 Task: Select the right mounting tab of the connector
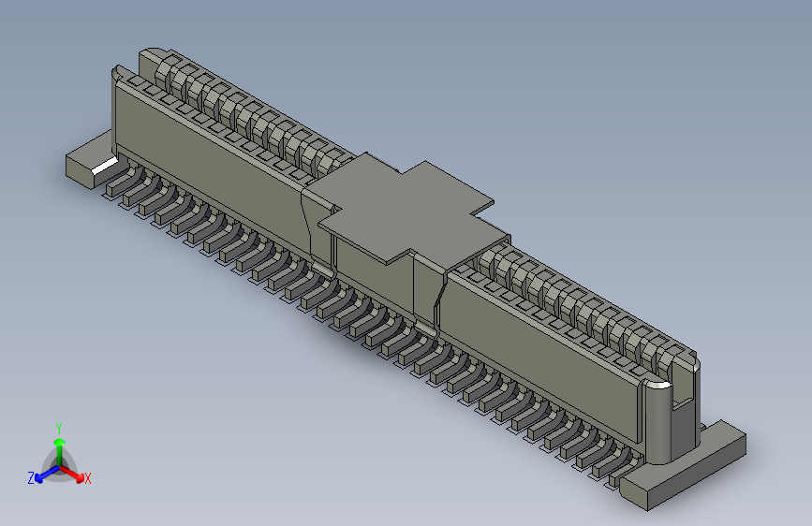click(684, 465)
